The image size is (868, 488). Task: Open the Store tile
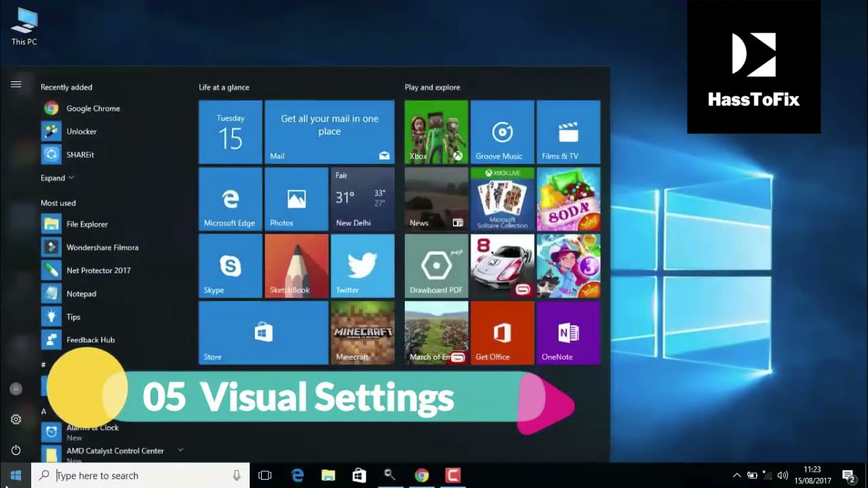coord(263,333)
